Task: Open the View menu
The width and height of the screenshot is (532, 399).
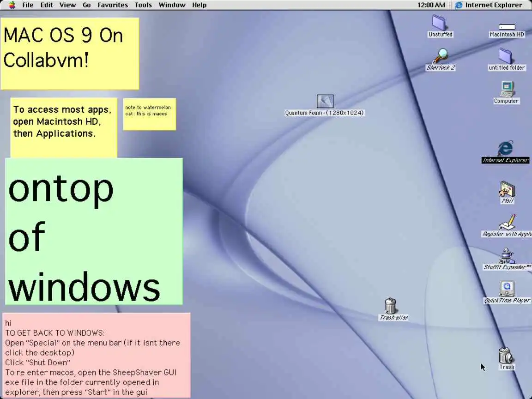Action: click(67, 5)
